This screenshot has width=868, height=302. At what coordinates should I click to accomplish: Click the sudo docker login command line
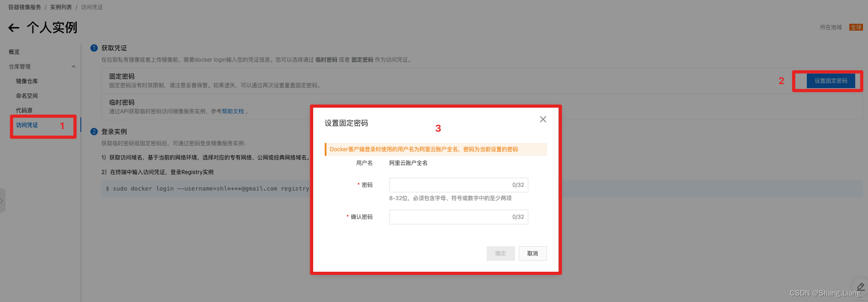coord(208,189)
